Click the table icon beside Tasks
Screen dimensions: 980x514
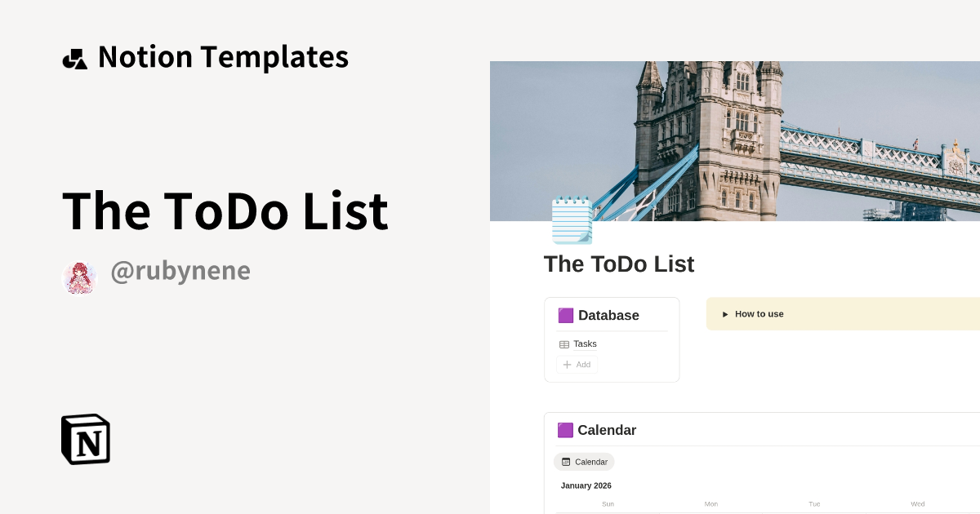[565, 343]
